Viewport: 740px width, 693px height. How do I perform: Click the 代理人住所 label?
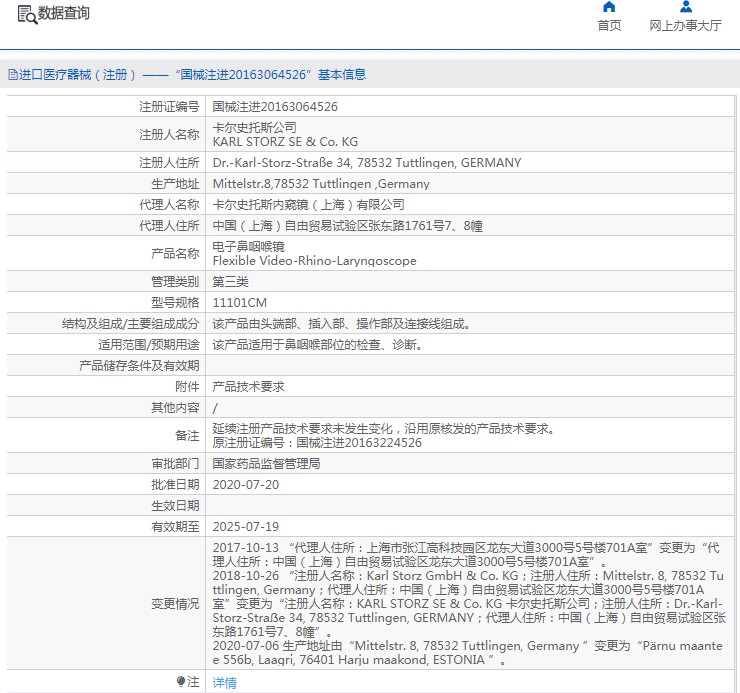[x=169, y=226]
